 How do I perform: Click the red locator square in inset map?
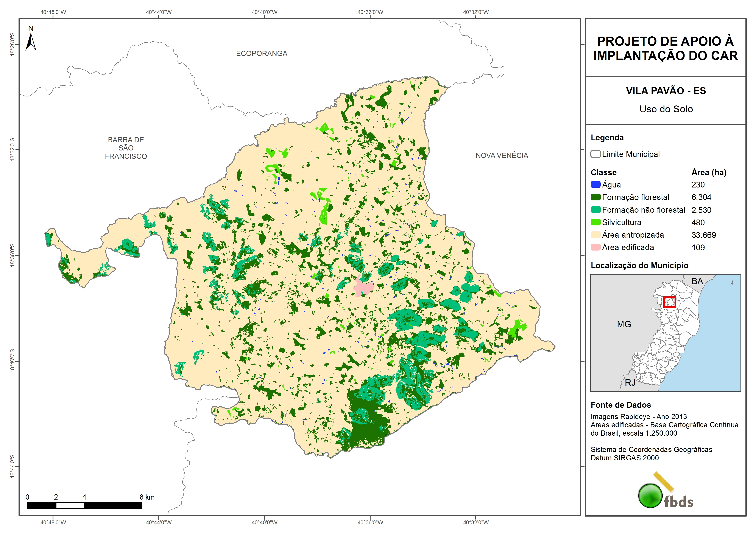pyautogui.click(x=669, y=302)
